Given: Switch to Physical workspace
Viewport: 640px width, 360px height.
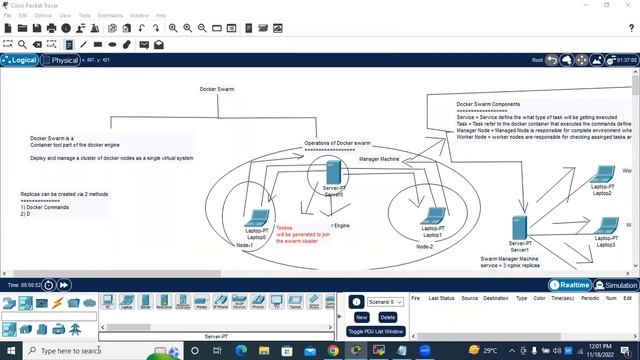Looking at the screenshot, I should (60, 60).
